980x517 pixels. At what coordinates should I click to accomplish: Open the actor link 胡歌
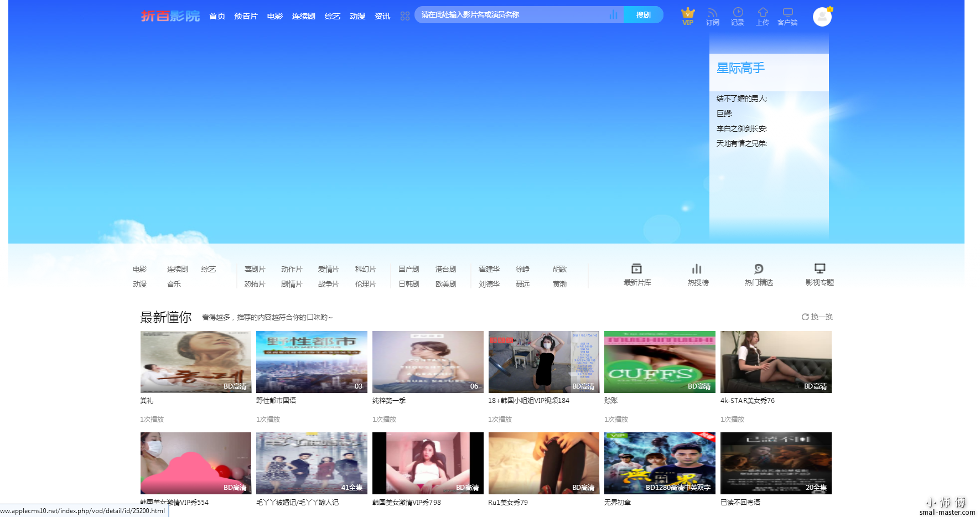tap(560, 269)
